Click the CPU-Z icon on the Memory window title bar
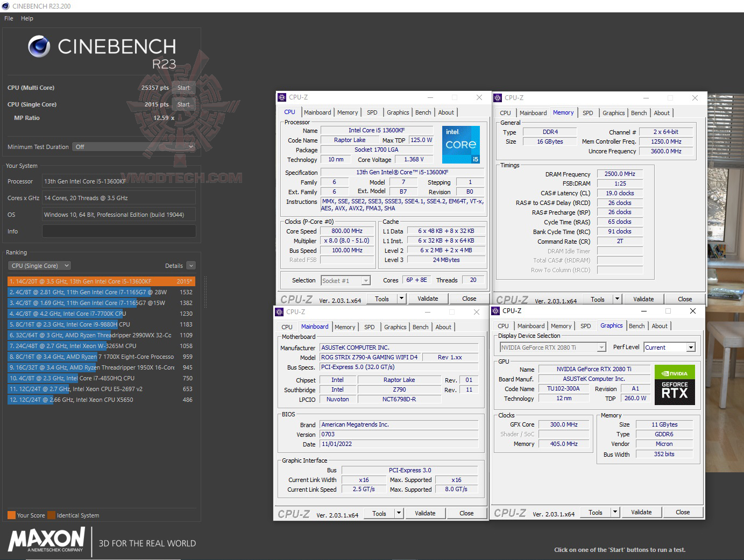 tap(497, 98)
